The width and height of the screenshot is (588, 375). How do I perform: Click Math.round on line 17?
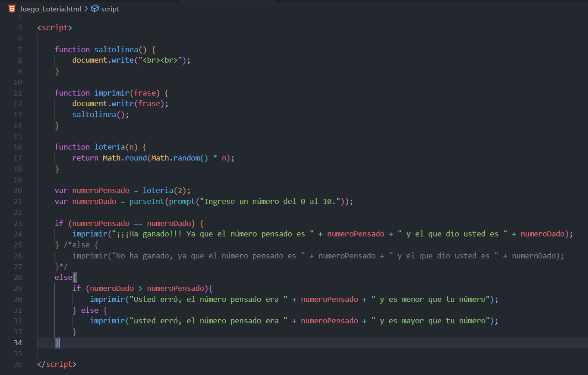click(125, 158)
